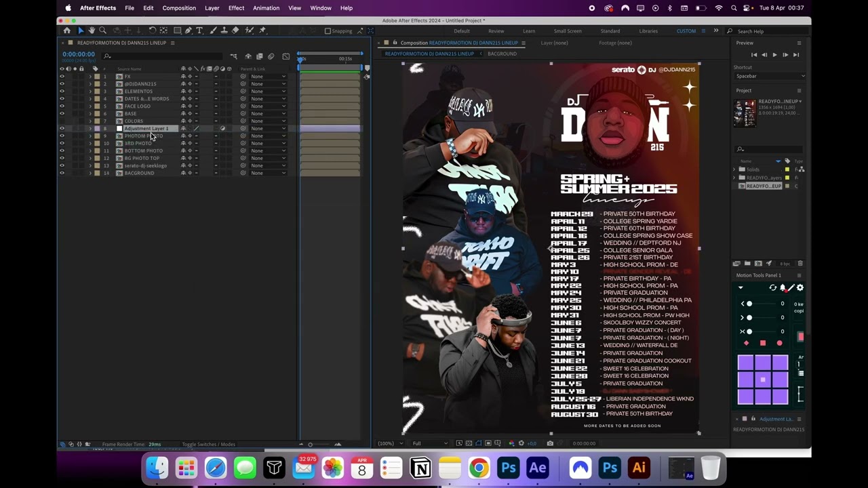Open parent dropdown for @DJDANN215 layer
The image size is (868, 488).
[268, 84]
